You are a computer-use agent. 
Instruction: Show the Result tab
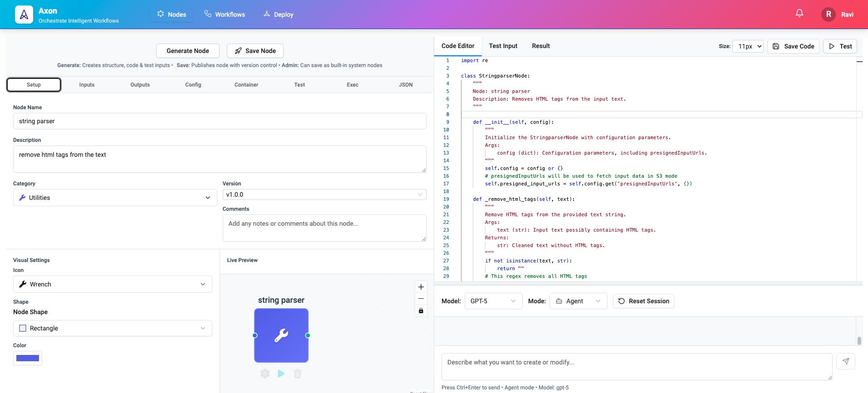(541, 46)
